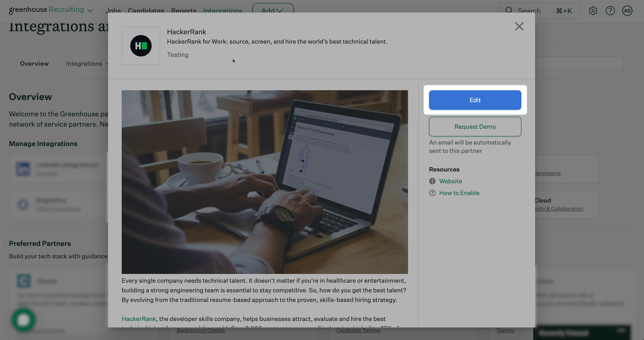Click the laptop hero image
Image resolution: width=644 pixels, height=340 pixels.
click(265, 182)
